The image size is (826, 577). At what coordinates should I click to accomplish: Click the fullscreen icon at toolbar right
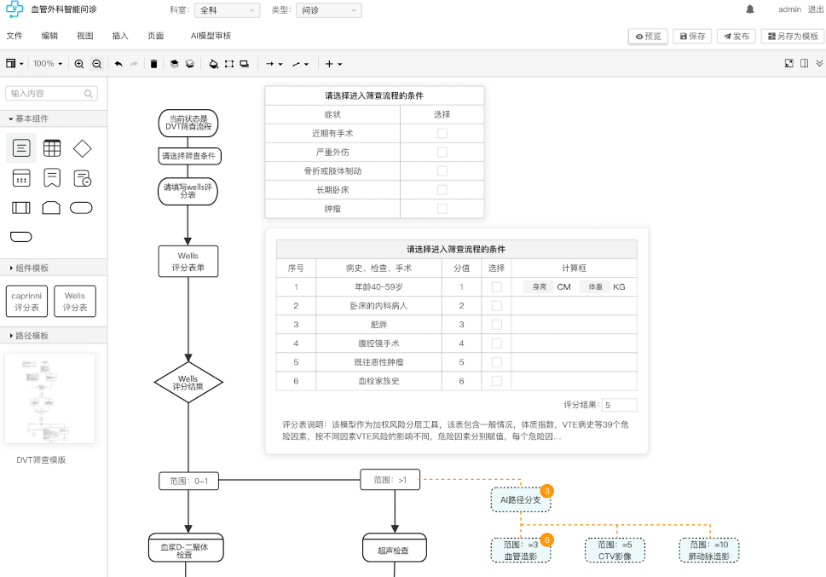click(789, 63)
